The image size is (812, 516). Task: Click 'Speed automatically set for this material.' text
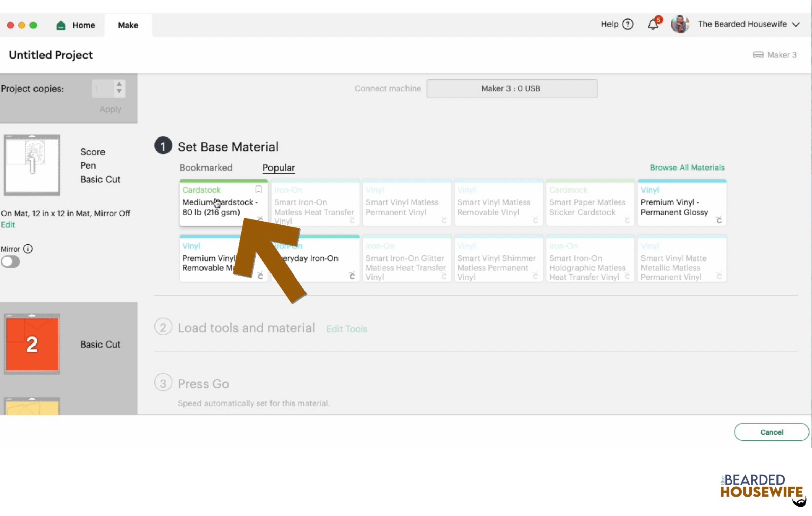pos(254,403)
